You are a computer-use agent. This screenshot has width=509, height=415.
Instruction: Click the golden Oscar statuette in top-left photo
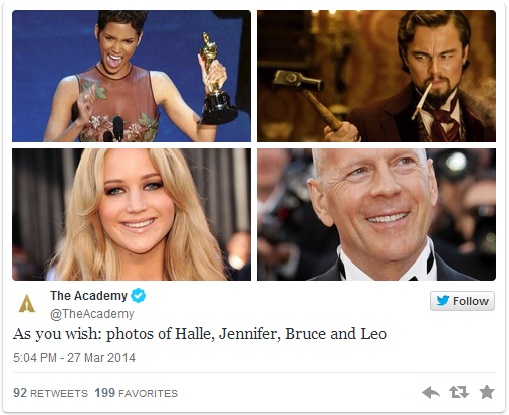216,79
